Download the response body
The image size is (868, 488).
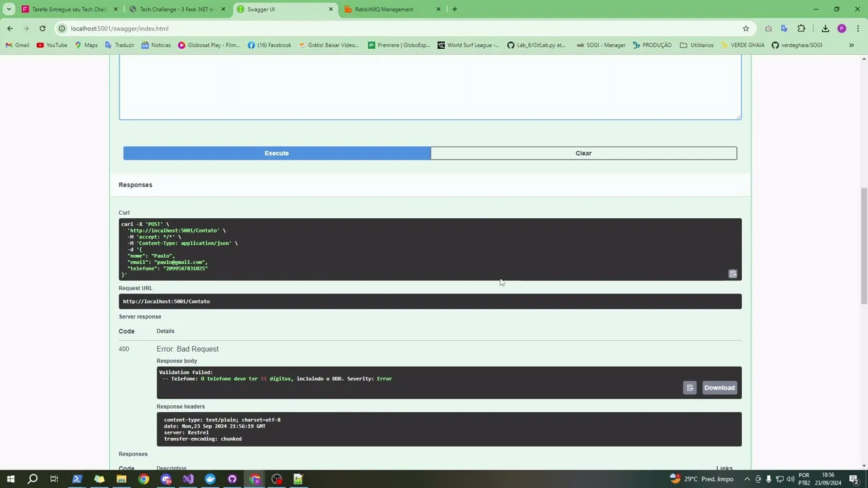pos(719,388)
